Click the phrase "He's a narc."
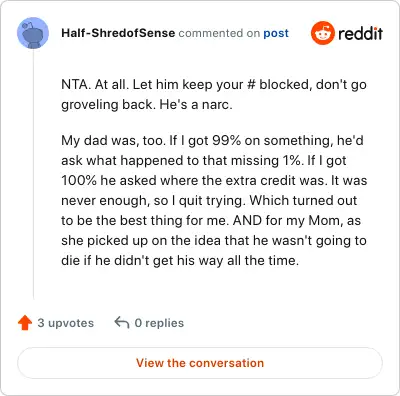This screenshot has width=400, height=396. [196, 105]
